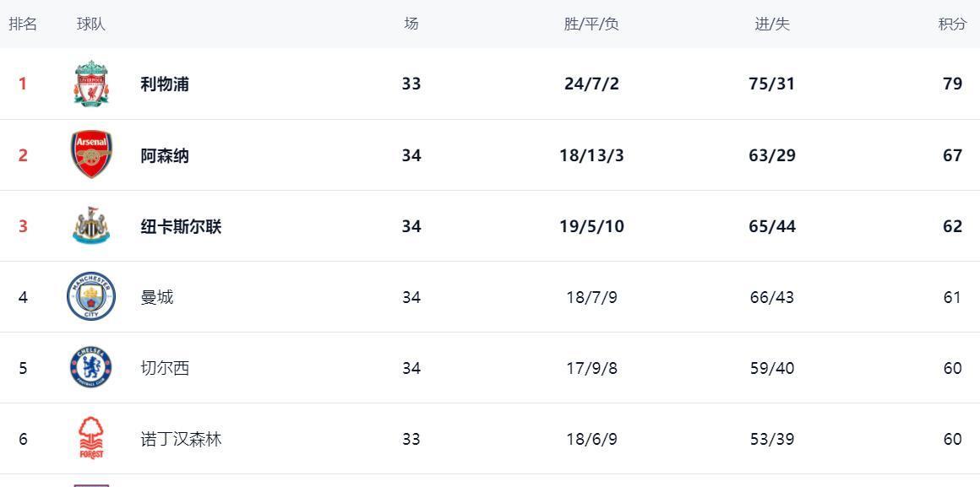Select the 切尔西 team name

[x=165, y=368]
